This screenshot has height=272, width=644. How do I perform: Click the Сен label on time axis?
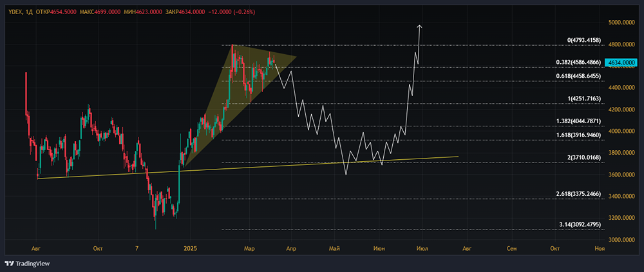511,249
